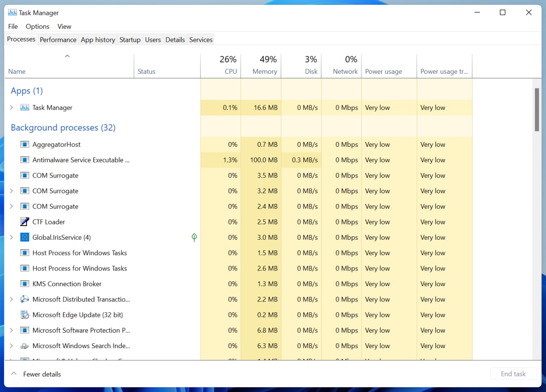The height and width of the screenshot is (392, 546).
Task: Expand the Task Manager app group
Action: point(12,107)
